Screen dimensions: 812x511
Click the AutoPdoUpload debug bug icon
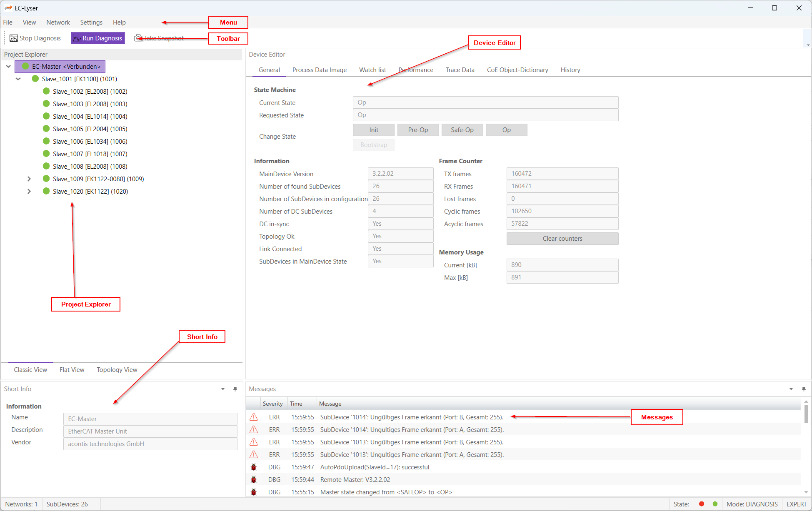coord(254,467)
